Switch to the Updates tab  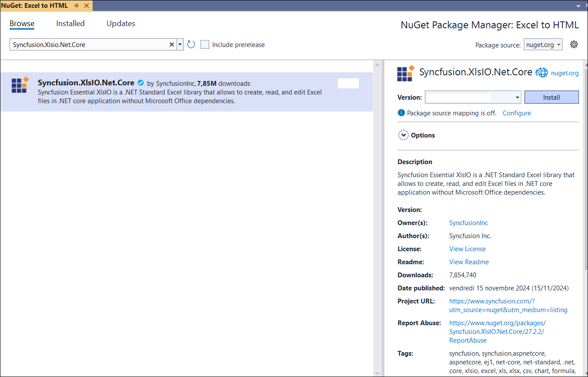coord(121,24)
